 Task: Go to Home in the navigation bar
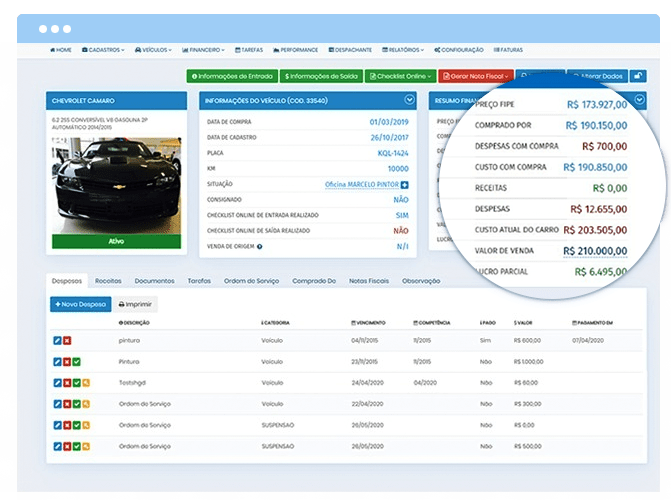click(x=61, y=50)
